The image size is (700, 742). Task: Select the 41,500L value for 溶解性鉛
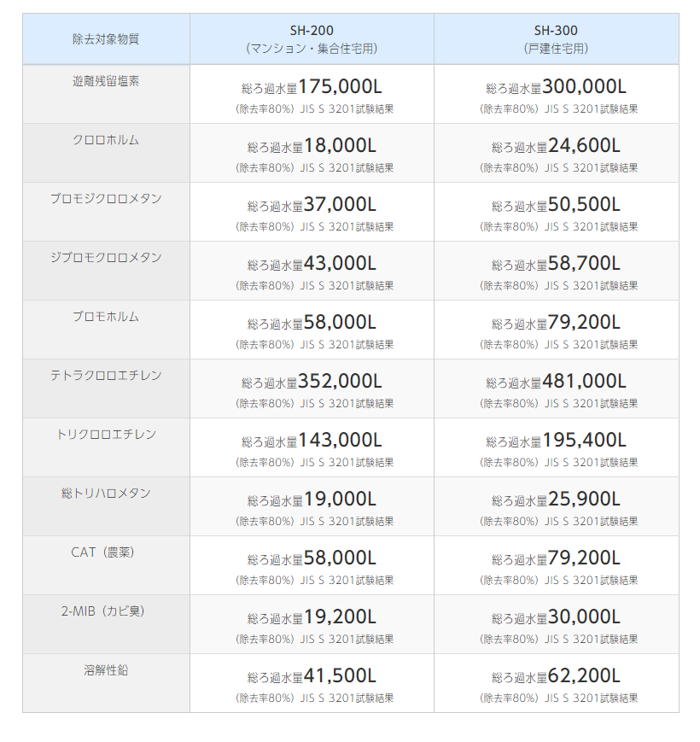click(340, 676)
